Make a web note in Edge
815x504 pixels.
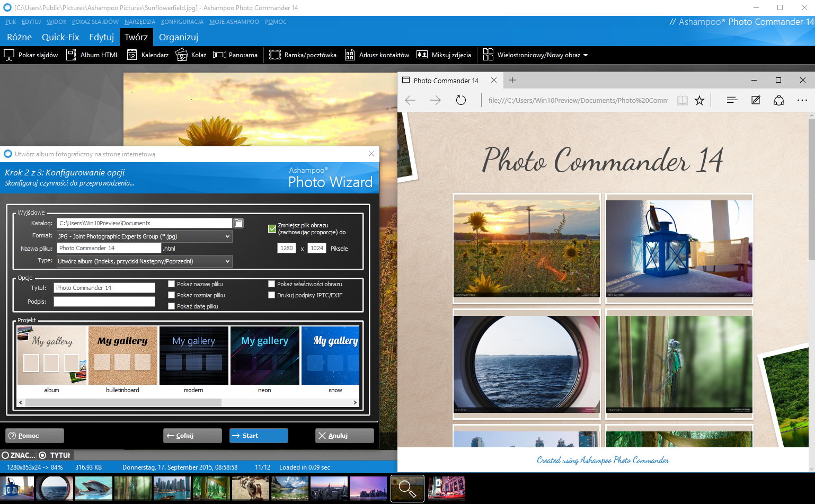(756, 100)
